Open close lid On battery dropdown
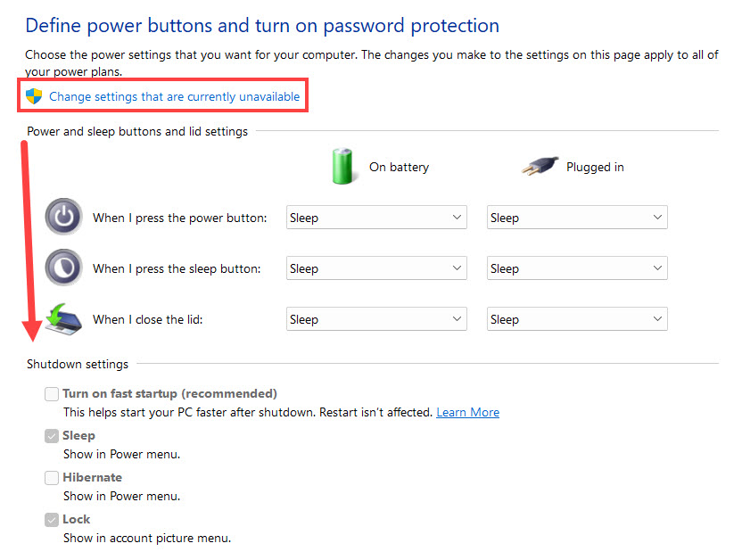This screenshot has width=742, height=560. point(376,319)
